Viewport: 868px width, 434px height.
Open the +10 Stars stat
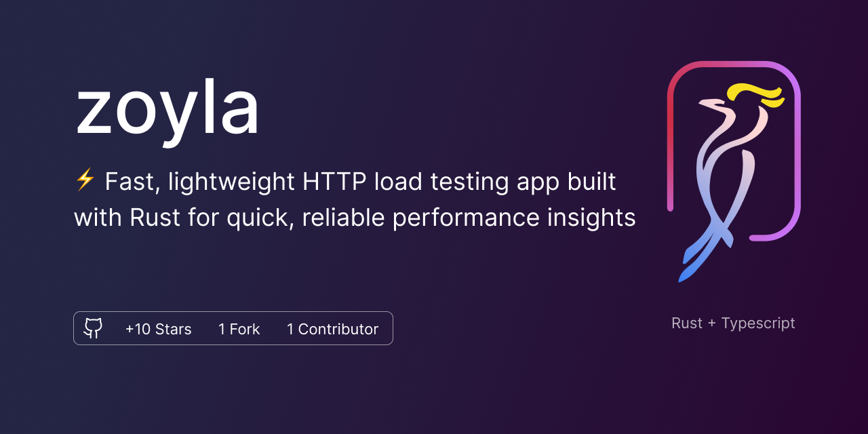158,329
